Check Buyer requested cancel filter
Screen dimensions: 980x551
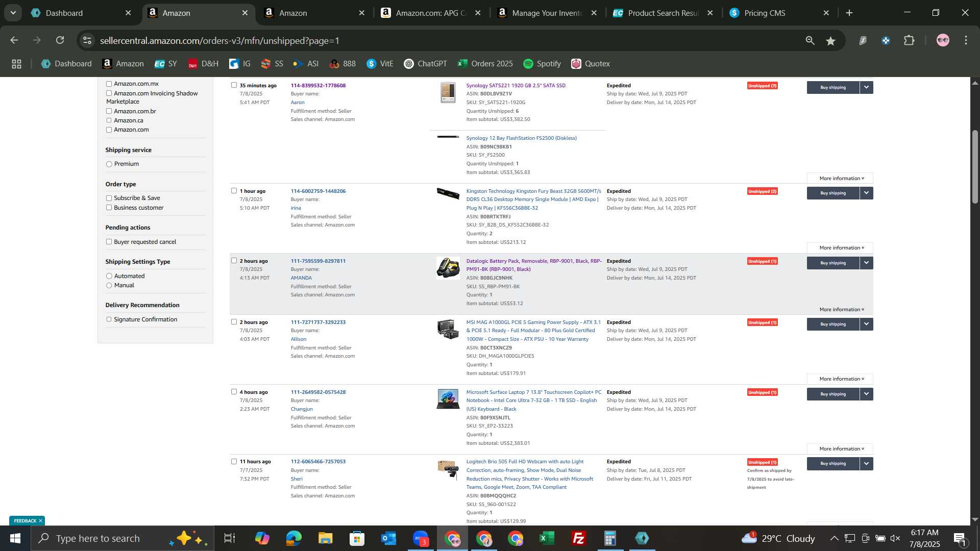click(109, 242)
